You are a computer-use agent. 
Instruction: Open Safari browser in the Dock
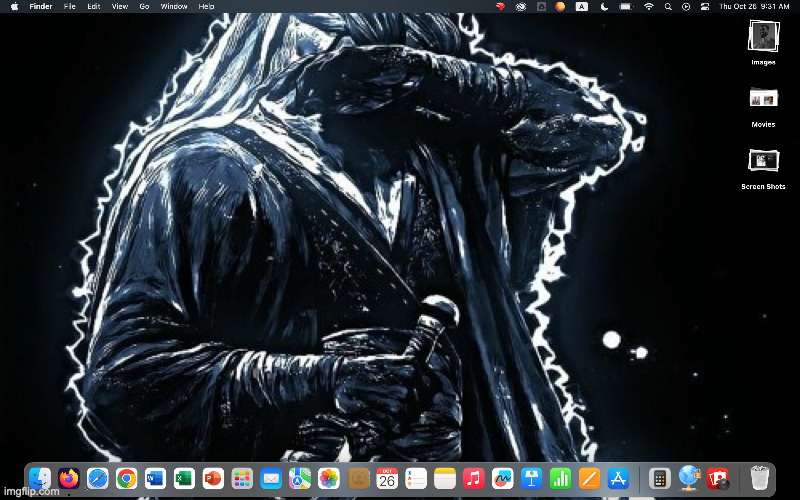click(x=97, y=479)
